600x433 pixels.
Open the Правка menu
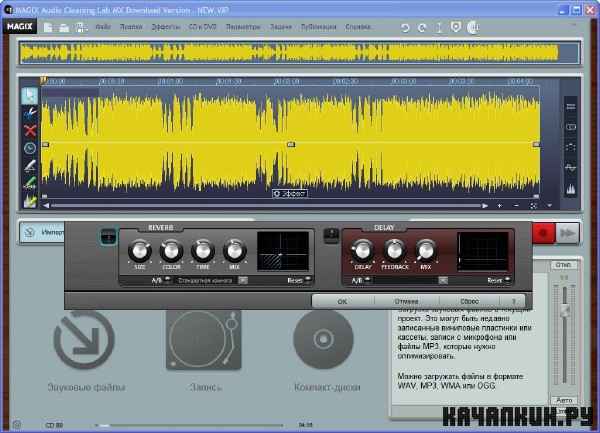[131, 27]
